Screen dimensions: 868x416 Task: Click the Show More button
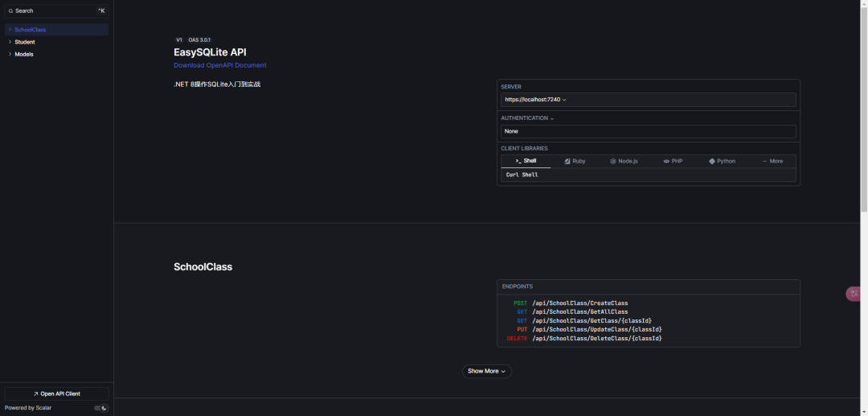coord(486,371)
